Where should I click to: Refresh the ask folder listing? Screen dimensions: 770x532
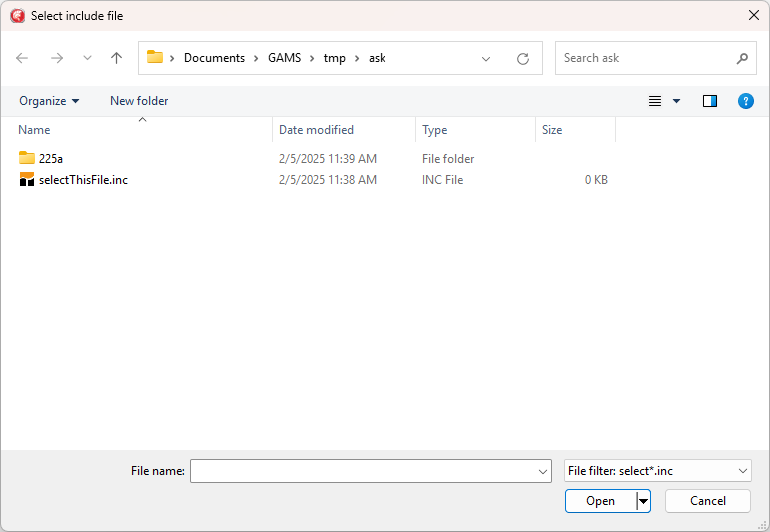pos(522,58)
